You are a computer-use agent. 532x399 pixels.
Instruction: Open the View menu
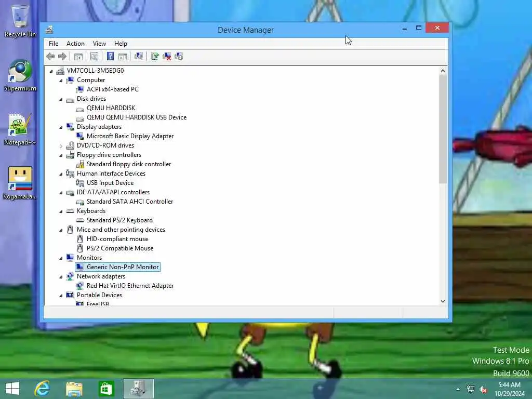[99, 44]
